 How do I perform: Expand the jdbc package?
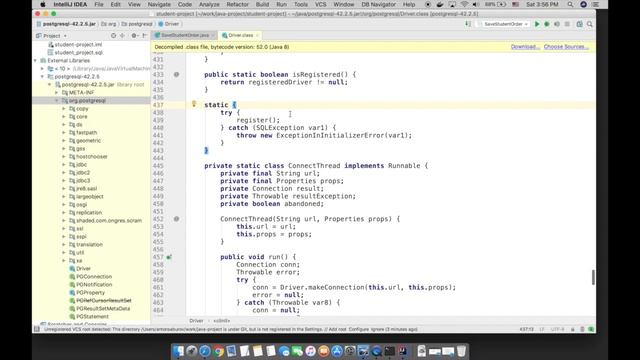click(x=64, y=164)
